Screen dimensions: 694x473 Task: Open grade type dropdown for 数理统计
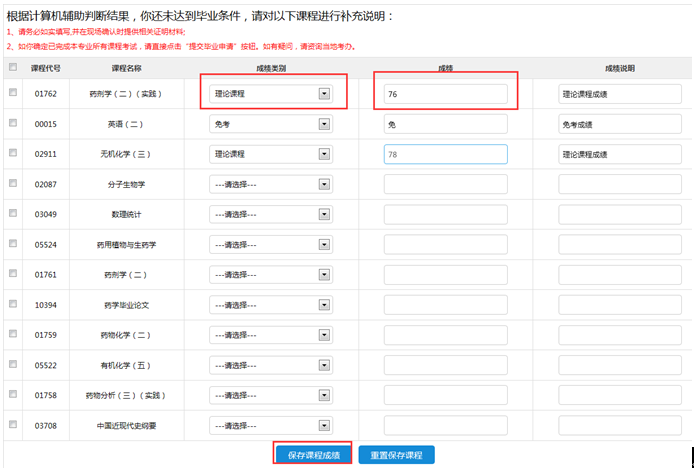(x=271, y=214)
